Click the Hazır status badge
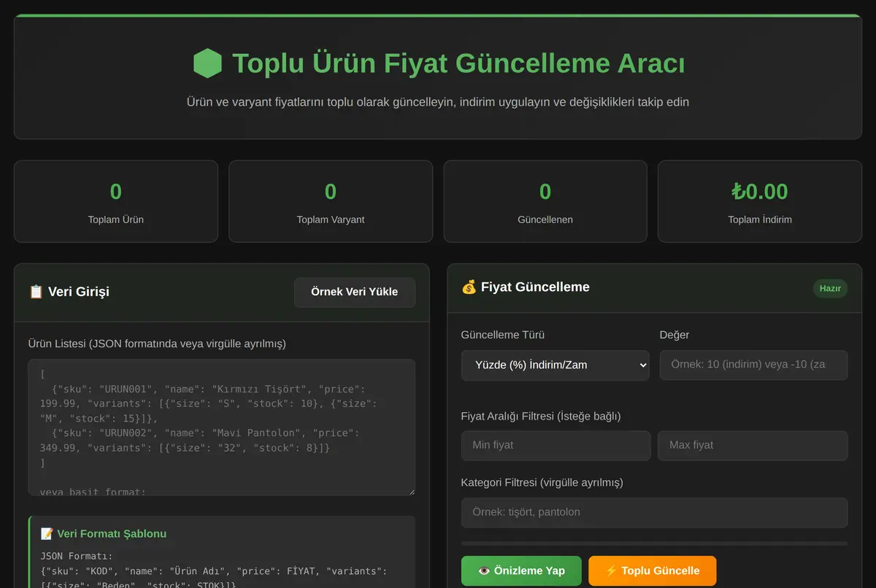Screen dimensions: 876x588 point(830,288)
